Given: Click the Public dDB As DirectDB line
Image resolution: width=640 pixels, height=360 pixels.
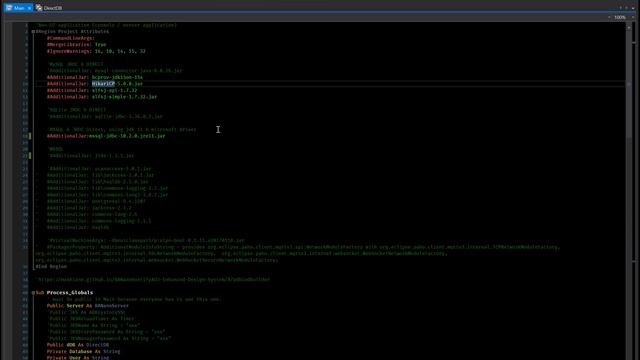Looking at the screenshot, I should [78, 345].
